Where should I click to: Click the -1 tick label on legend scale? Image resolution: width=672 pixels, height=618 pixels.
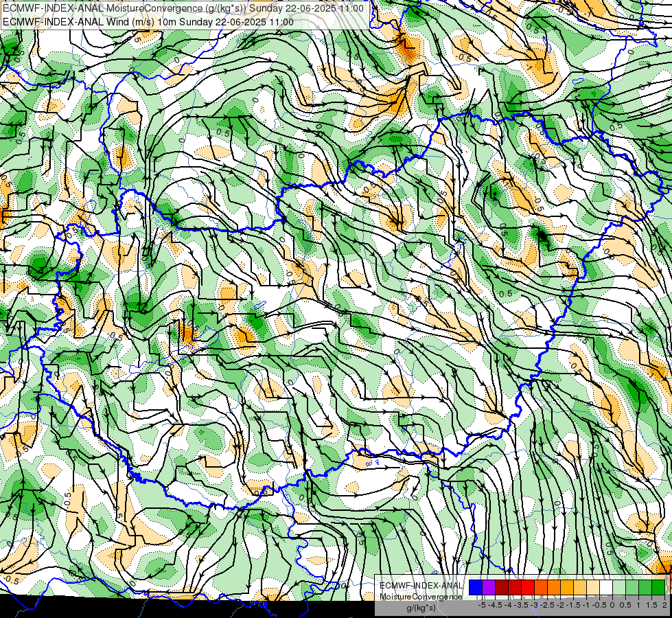[x=586, y=605]
